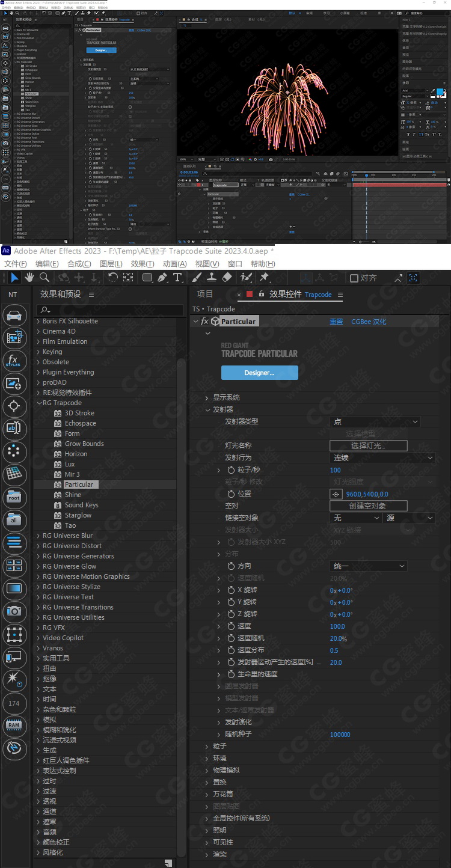The width and height of the screenshot is (451, 868).
Task: Click the 重置 reset link
Action: [x=336, y=322]
